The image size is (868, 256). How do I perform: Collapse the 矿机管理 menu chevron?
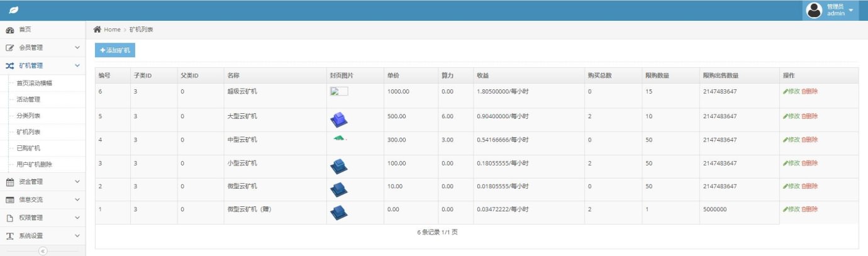pyautogui.click(x=77, y=65)
